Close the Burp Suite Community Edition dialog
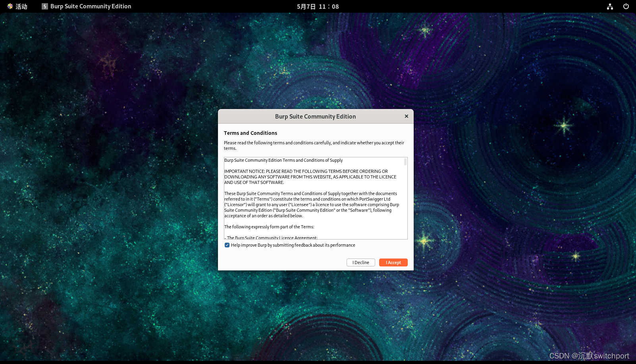Screen dimensions: 636x364 tap(406, 116)
